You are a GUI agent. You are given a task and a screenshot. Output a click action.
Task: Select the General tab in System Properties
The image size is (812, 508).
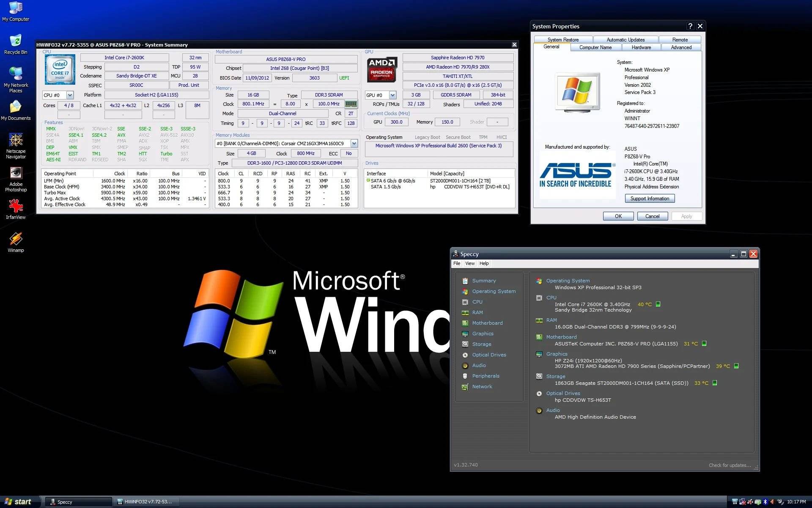click(x=551, y=47)
